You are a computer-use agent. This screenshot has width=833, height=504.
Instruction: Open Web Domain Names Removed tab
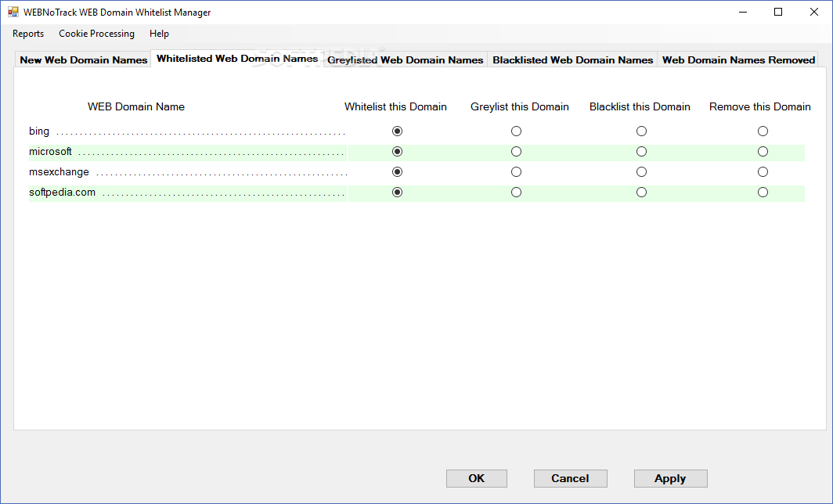click(738, 60)
